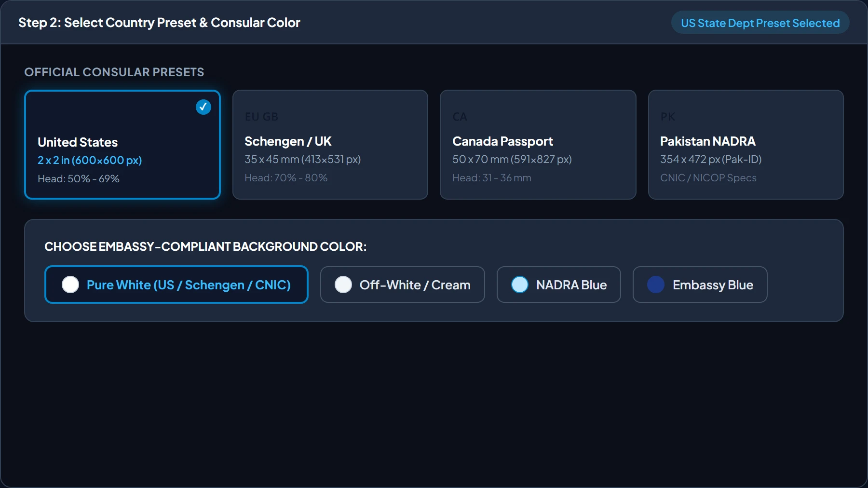Click the 'Step 2: Select Country Preset & Consular Color' heading
This screenshot has height=488, width=868.
point(159,23)
